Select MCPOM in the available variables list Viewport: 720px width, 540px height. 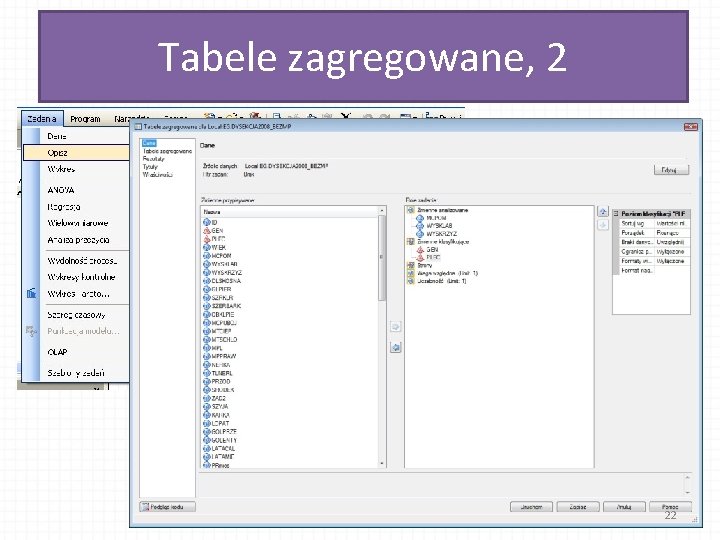tap(221, 256)
